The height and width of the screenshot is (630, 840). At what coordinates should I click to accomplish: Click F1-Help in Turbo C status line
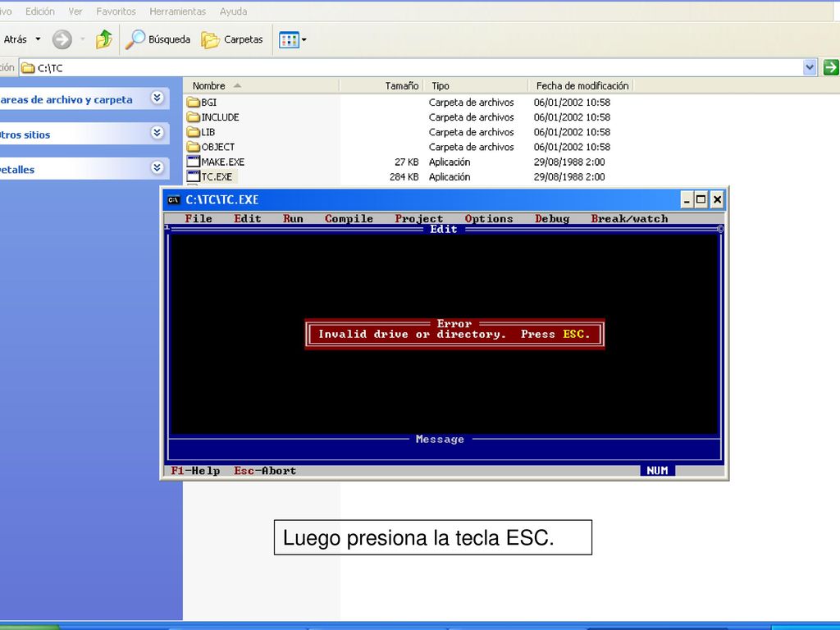[195, 471]
